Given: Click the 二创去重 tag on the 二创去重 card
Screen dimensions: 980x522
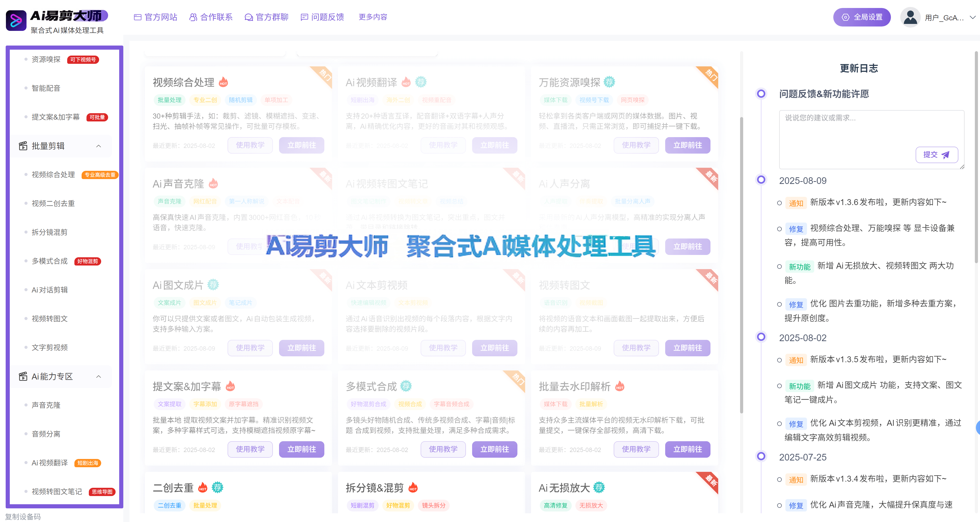Looking at the screenshot, I should 170,505.
